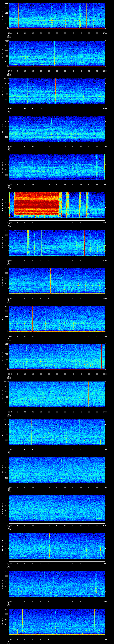
Task: Click 'Frequency (Hz)' axis title of 10:27:00 panel
Action: pos(3,432)
